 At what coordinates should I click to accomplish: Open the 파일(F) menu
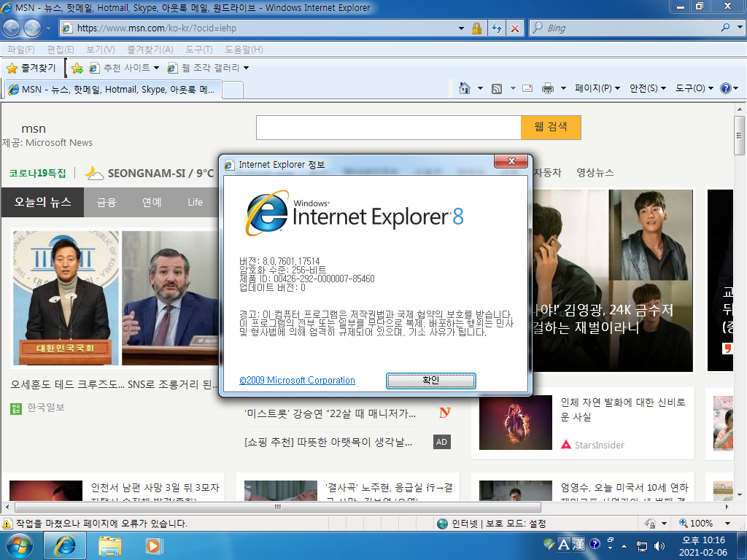click(21, 50)
